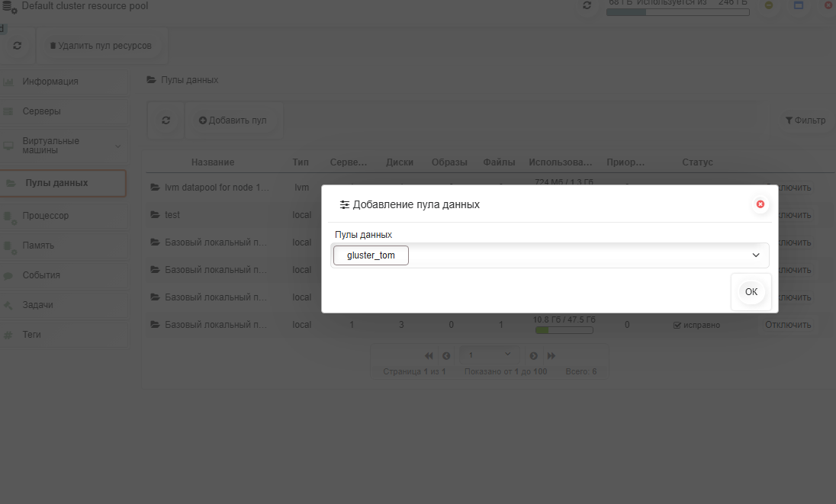The height and width of the screenshot is (504, 836).
Task: Click the icon beside Задачи in the sidebar
Action: (x=8, y=305)
